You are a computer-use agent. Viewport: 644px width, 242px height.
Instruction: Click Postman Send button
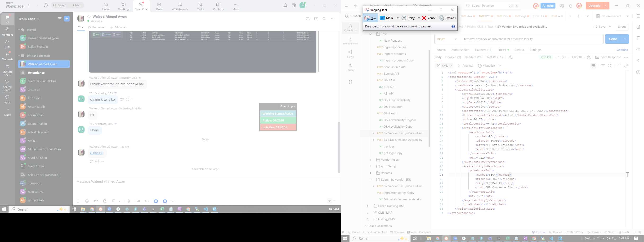[613, 39]
